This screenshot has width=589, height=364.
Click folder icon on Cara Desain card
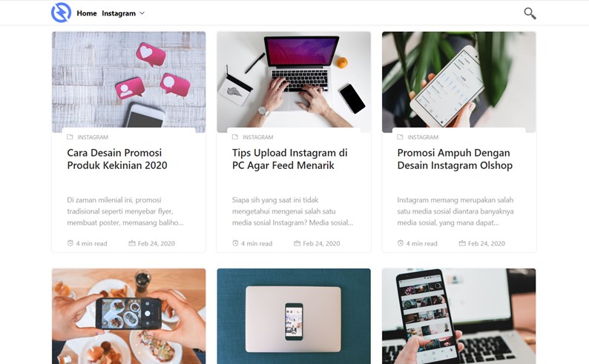[x=70, y=137]
